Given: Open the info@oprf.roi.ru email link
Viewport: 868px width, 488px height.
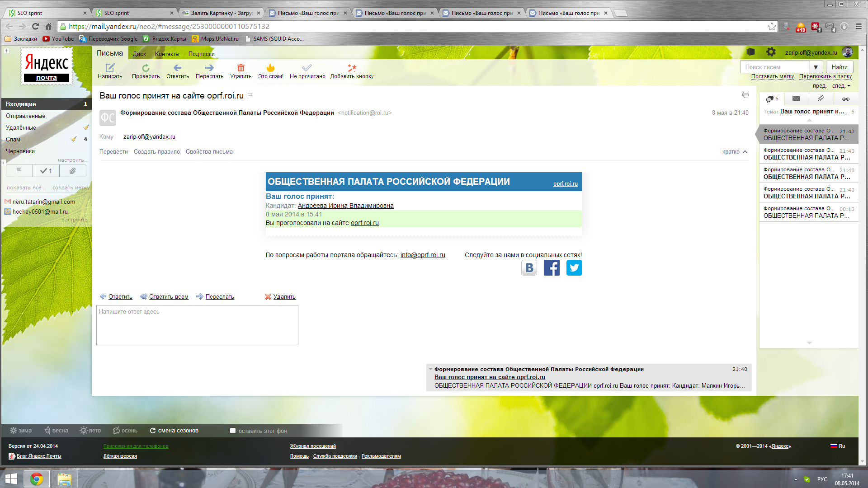Looking at the screenshot, I should tap(422, 255).
